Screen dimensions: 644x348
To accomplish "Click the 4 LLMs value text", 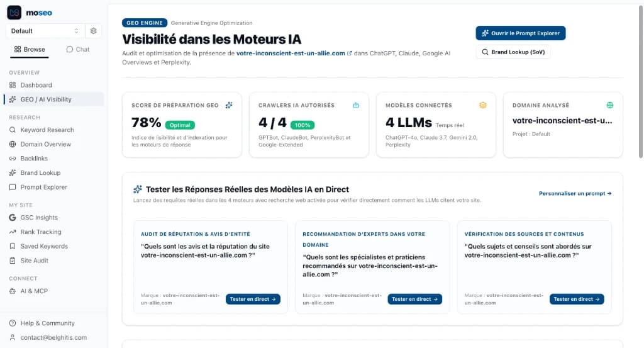I will coord(409,123).
